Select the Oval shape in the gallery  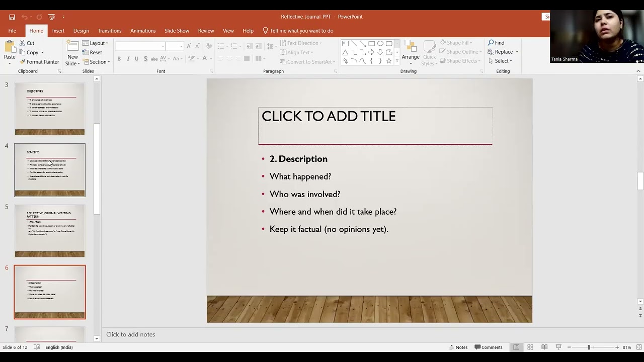pos(380,44)
